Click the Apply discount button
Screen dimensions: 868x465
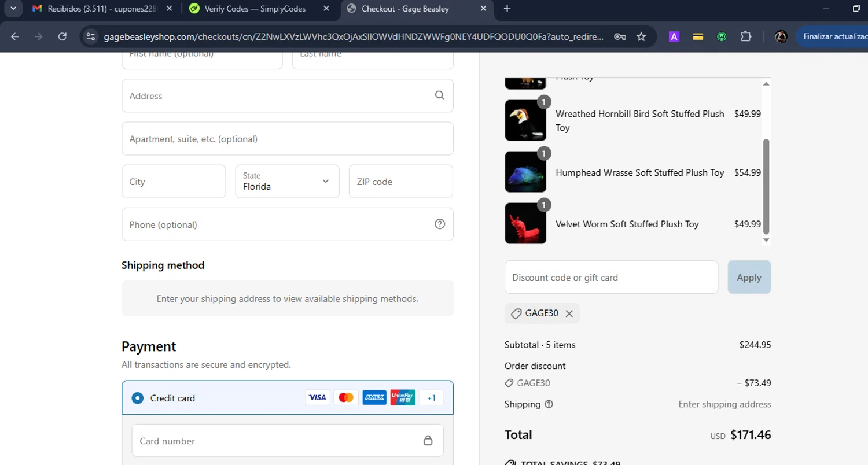click(749, 277)
